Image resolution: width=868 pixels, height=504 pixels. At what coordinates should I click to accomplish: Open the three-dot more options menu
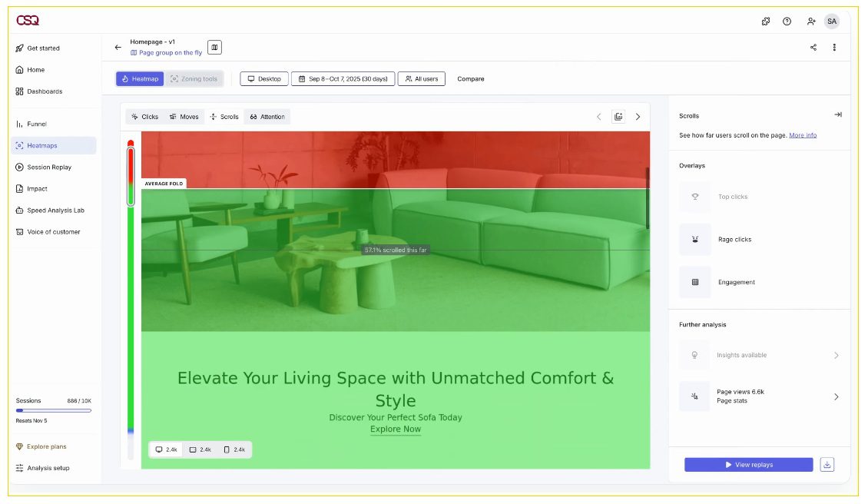[x=834, y=48]
